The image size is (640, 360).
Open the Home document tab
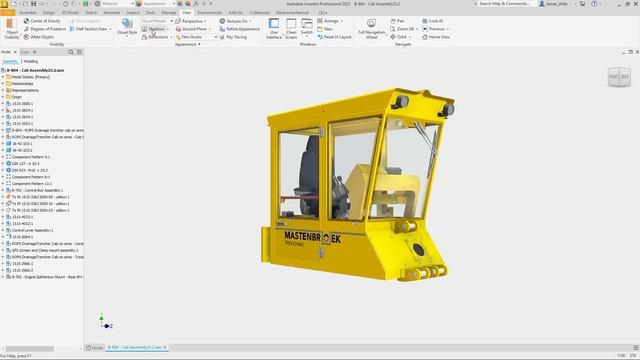pos(94,348)
